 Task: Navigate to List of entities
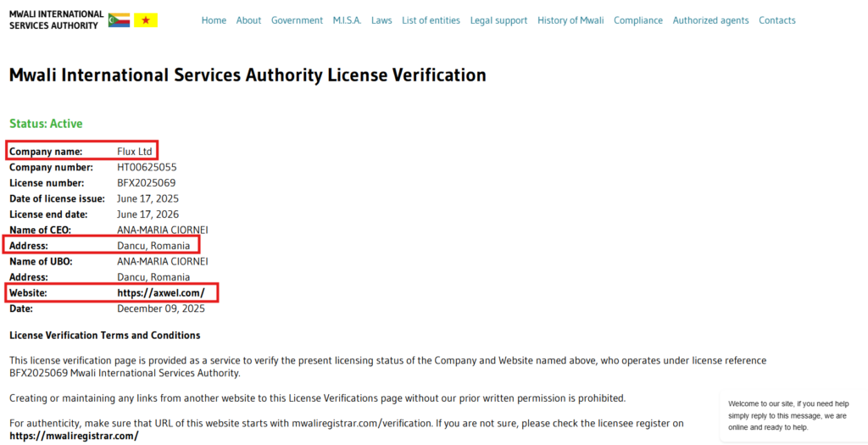click(x=431, y=20)
